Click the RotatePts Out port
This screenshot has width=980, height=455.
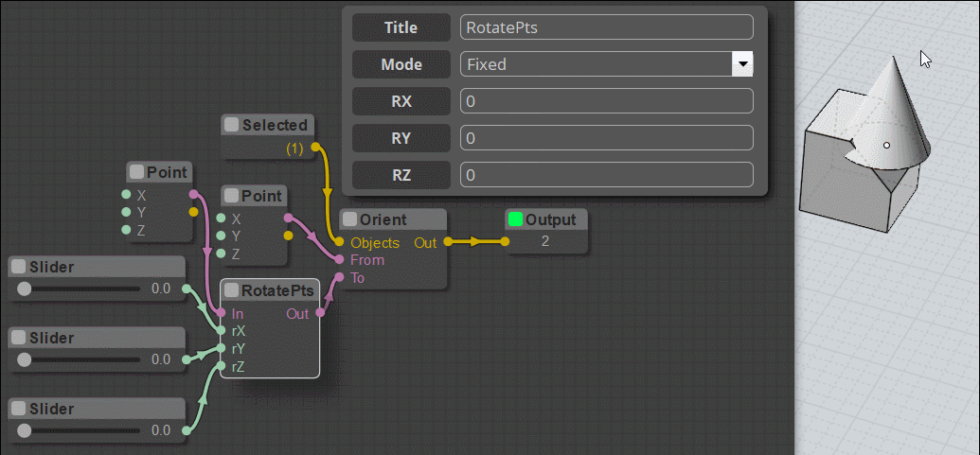[320, 313]
